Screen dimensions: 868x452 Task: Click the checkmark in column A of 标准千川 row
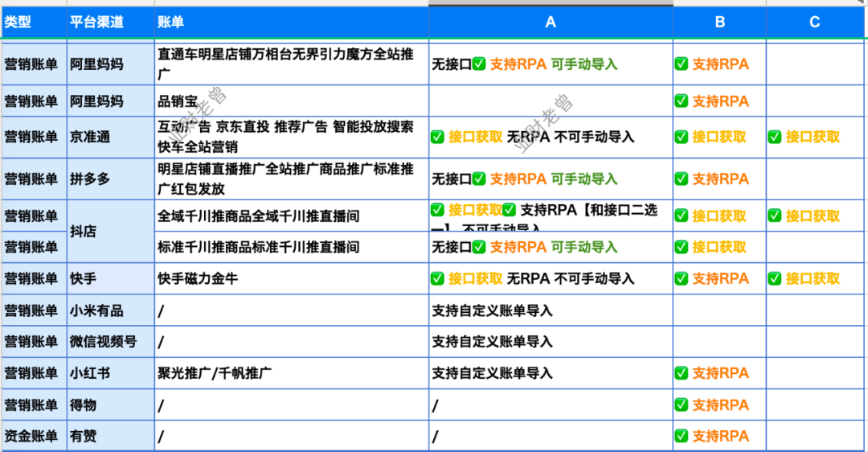coord(479,246)
